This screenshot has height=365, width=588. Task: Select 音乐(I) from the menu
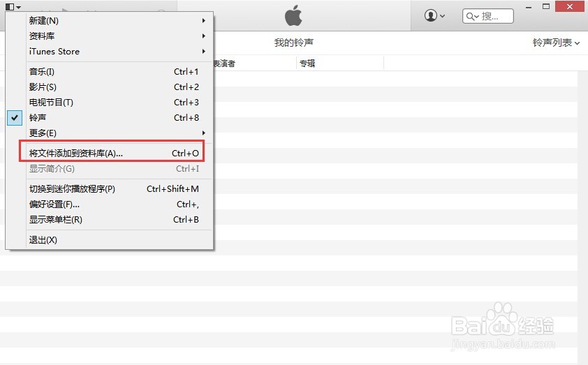pyautogui.click(x=119, y=72)
